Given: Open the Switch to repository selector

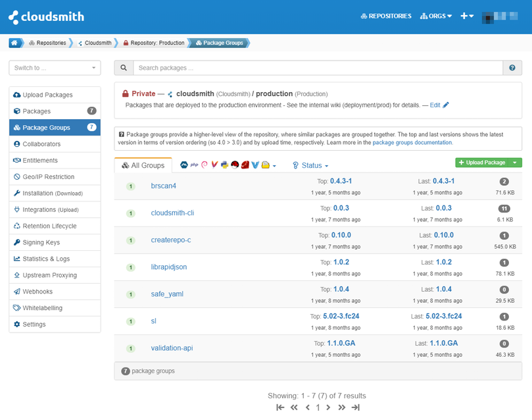Looking at the screenshot, I should click(54, 68).
